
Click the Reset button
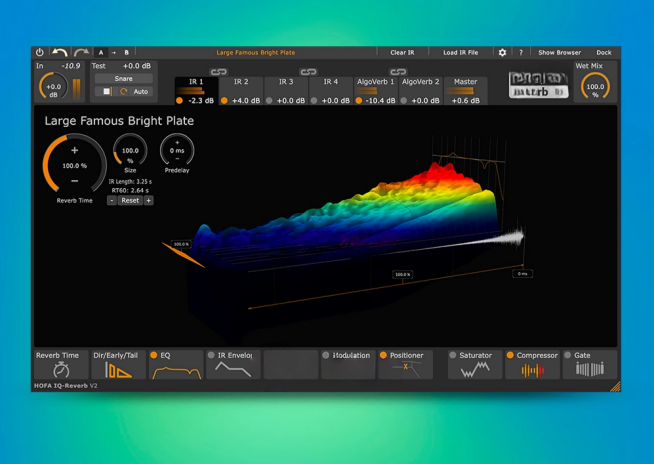pyautogui.click(x=130, y=201)
